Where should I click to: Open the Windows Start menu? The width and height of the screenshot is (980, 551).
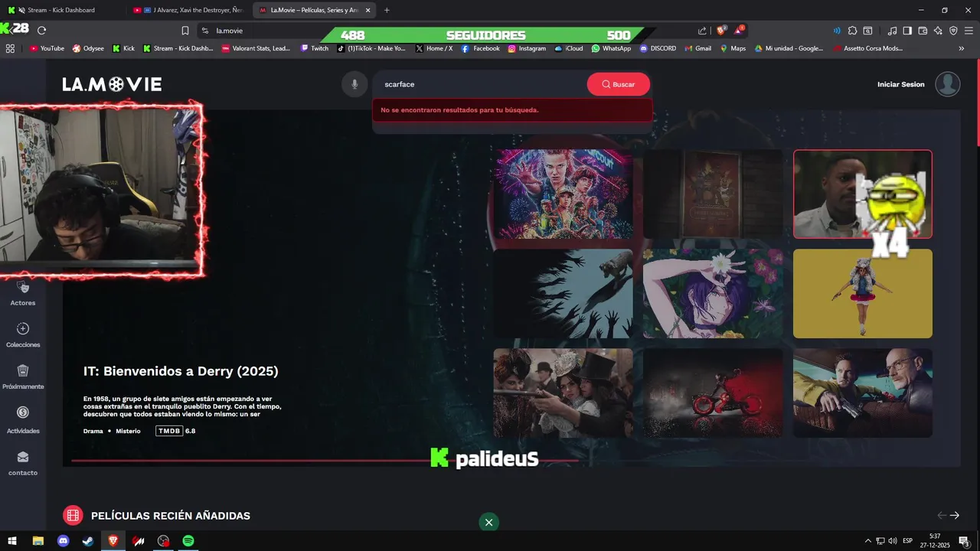click(13, 541)
